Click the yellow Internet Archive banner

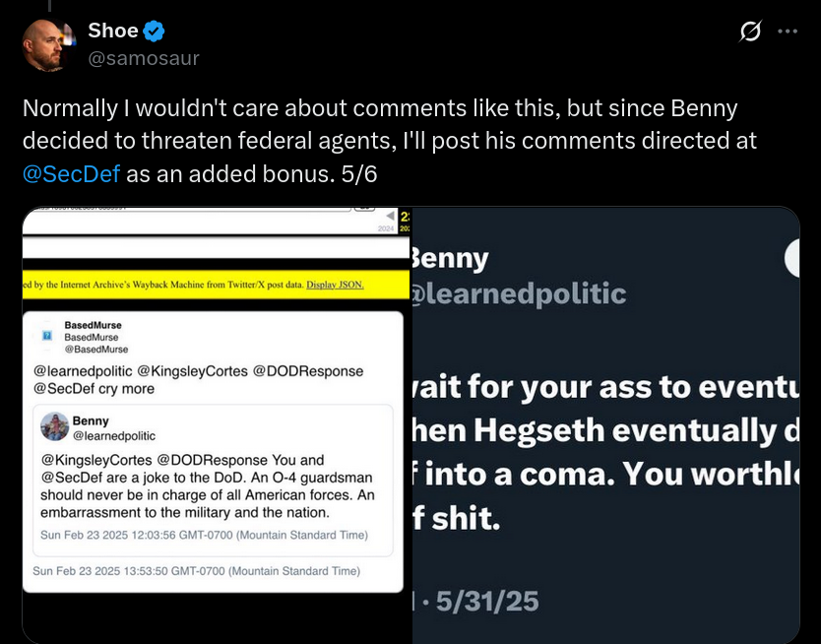tap(217, 285)
